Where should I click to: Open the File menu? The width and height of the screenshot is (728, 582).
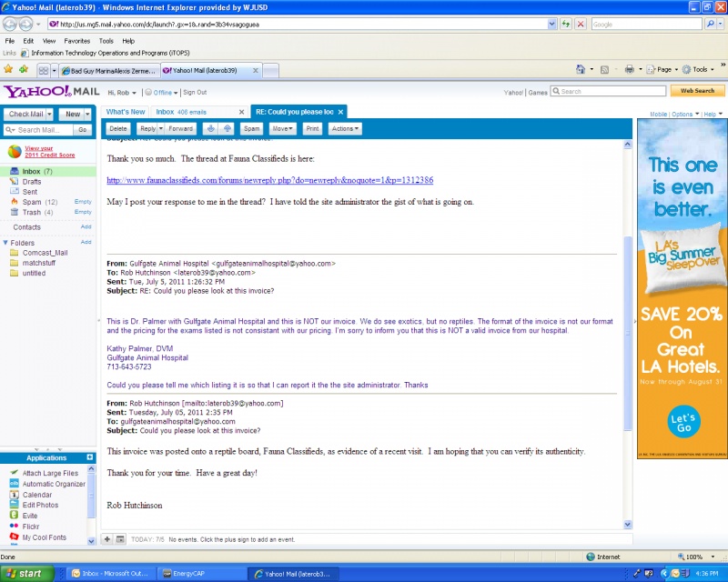(10, 41)
